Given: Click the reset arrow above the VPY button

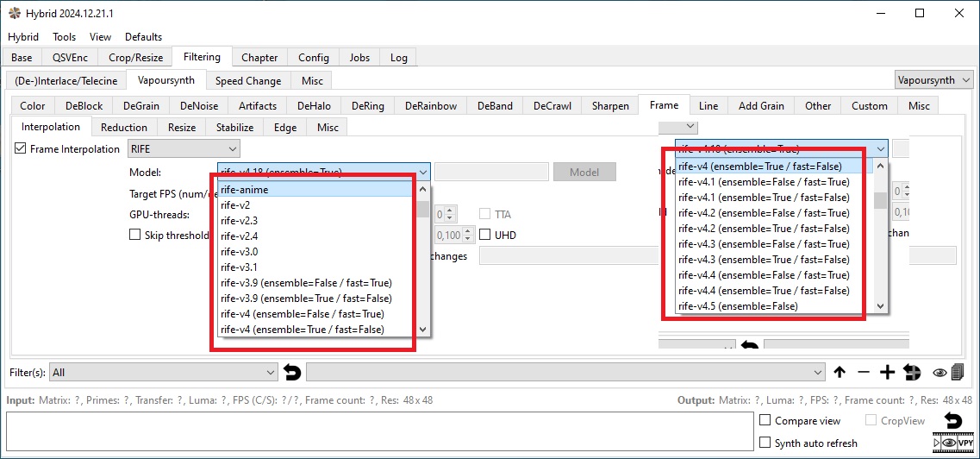Looking at the screenshot, I should point(952,421).
